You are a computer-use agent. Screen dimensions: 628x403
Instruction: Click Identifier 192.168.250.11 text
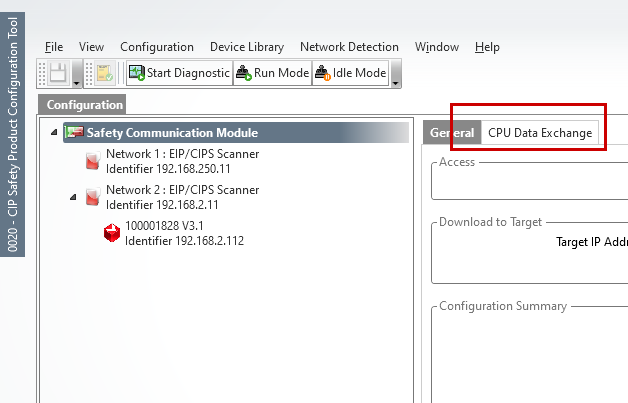(x=168, y=169)
